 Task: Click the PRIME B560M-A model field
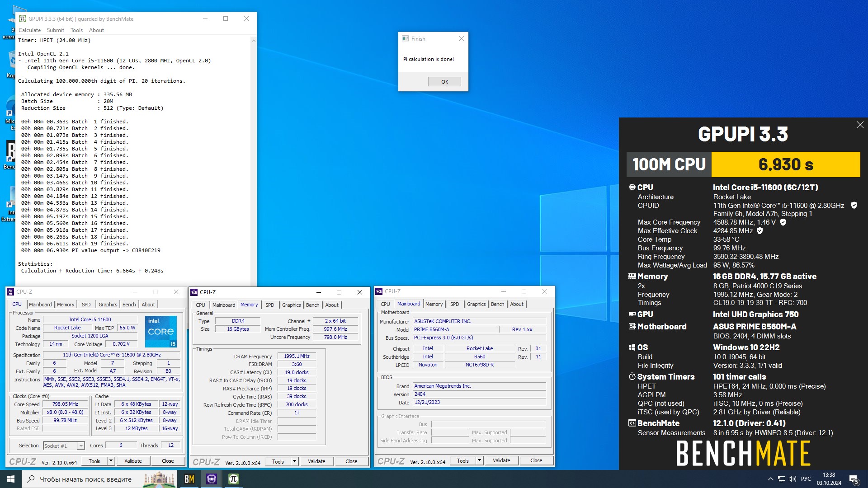pos(455,330)
